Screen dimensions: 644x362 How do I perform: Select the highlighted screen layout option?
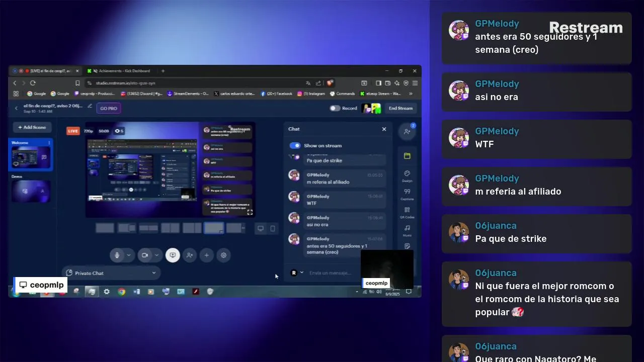[x=214, y=228]
